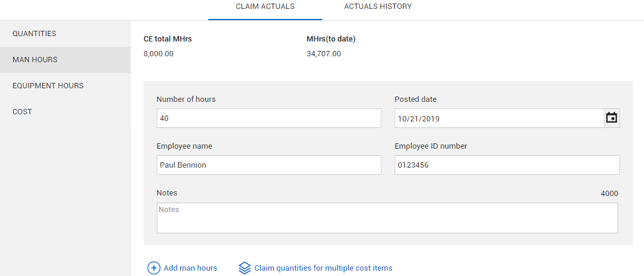Select Man Hours in the left sidebar
The image size is (644, 276).
[x=35, y=60]
